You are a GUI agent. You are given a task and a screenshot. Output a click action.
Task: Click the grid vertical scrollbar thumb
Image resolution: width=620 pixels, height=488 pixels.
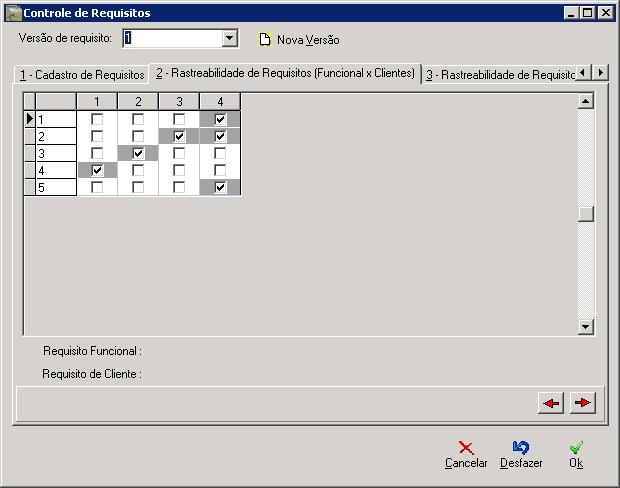point(586,214)
